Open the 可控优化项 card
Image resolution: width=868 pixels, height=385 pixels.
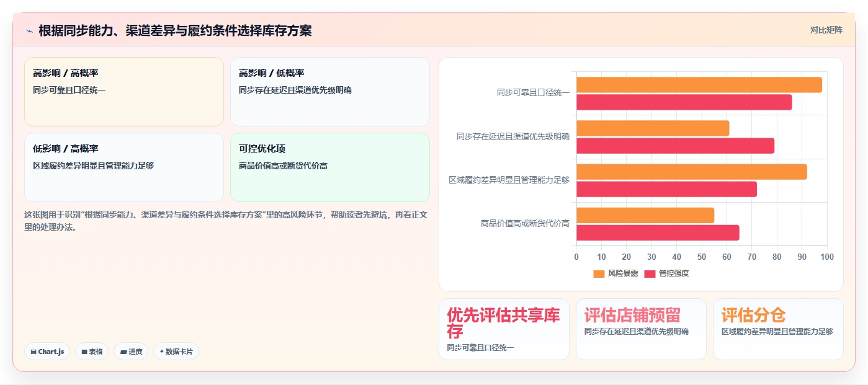[330, 167]
